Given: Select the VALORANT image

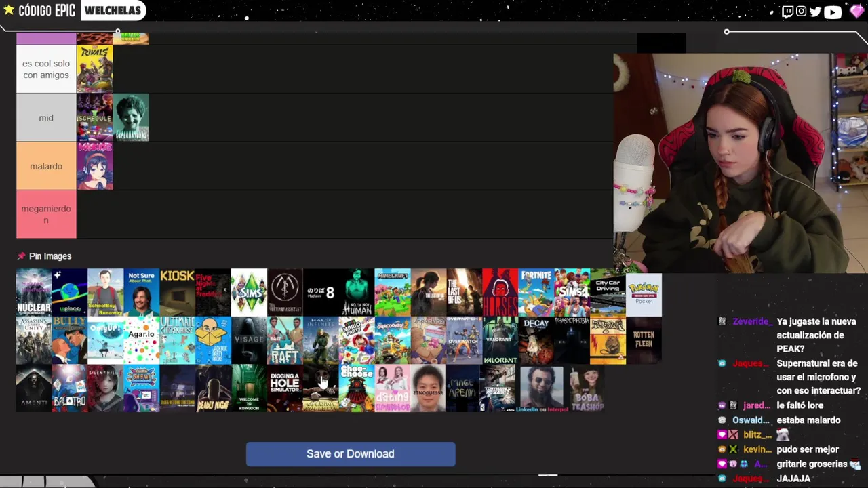Looking at the screenshot, I should click(x=500, y=340).
